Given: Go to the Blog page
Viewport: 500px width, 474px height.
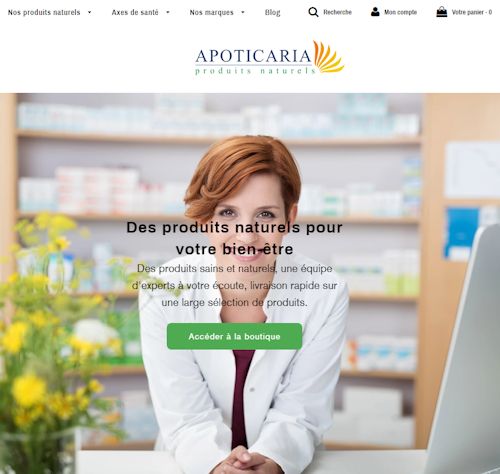Looking at the screenshot, I should (x=272, y=12).
